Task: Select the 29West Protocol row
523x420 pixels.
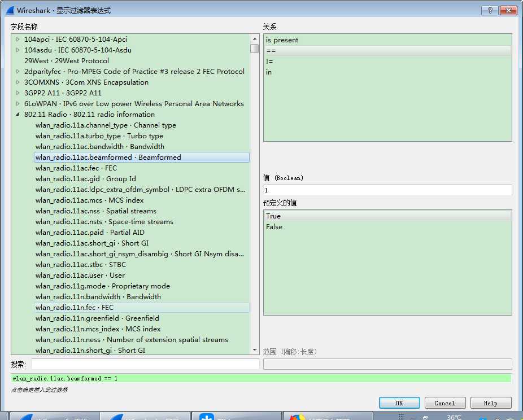Action: pos(67,60)
